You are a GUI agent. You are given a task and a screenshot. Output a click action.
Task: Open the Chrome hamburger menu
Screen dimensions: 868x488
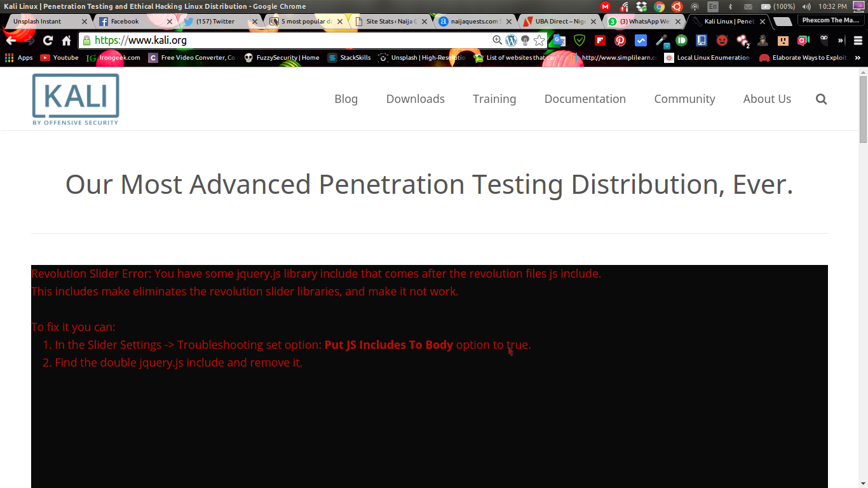click(857, 41)
